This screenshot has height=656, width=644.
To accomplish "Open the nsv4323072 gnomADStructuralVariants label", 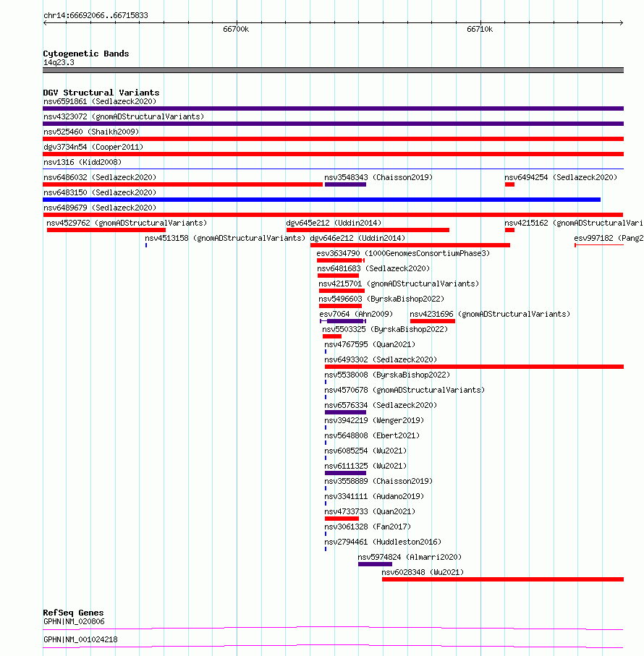I will point(124,116).
